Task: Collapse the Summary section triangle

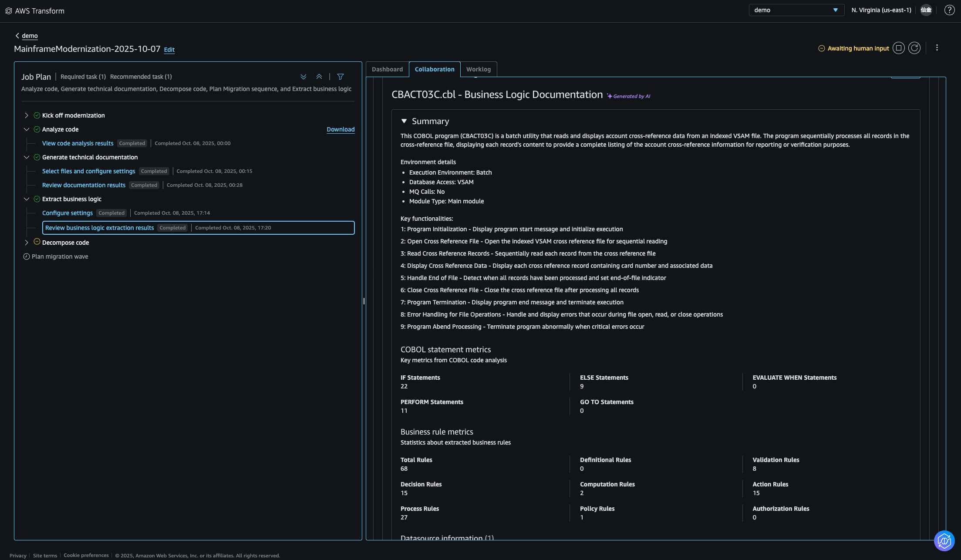Action: click(x=404, y=121)
